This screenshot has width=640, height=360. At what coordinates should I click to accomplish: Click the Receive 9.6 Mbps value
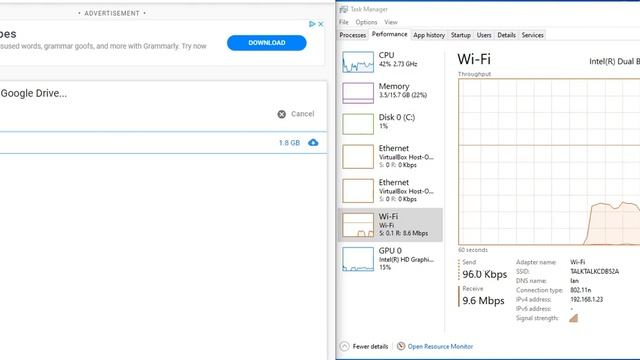click(483, 301)
